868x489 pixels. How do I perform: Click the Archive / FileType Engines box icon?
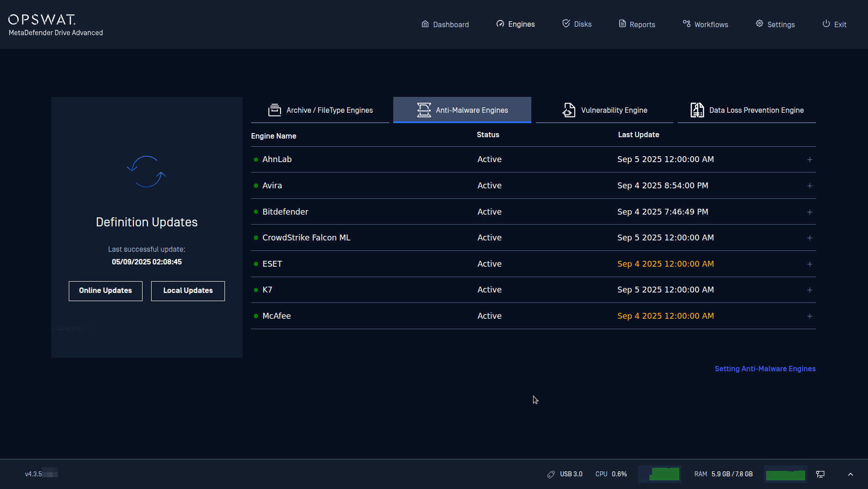tap(275, 110)
